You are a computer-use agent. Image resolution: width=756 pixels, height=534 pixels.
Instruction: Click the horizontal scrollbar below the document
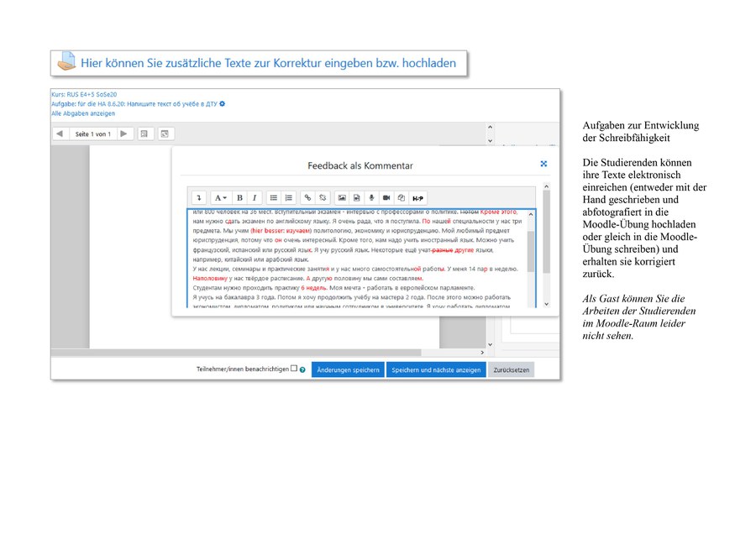(236, 353)
